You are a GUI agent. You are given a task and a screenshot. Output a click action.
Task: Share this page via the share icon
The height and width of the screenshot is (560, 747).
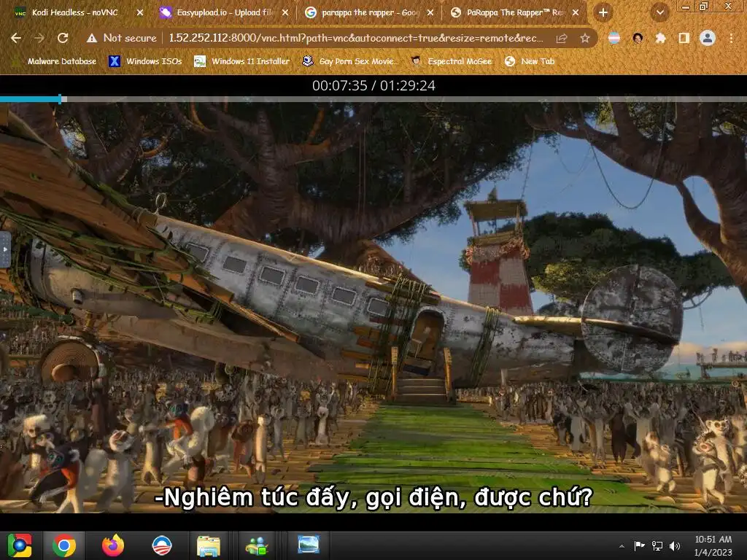point(562,38)
